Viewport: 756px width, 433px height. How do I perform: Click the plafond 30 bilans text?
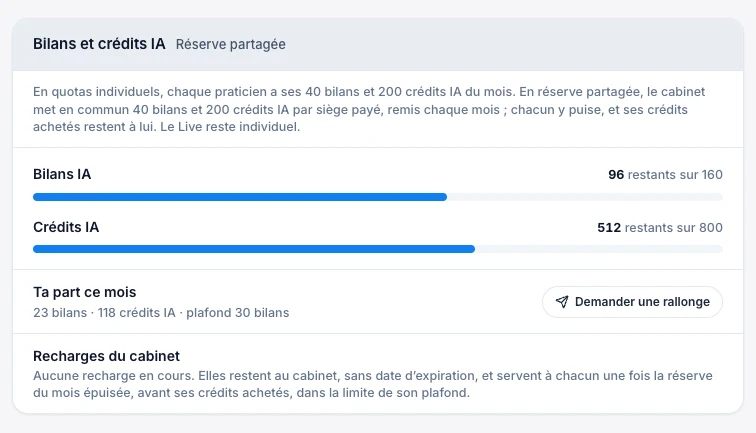238,313
